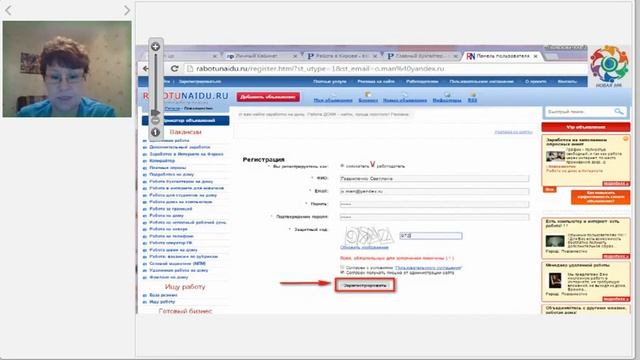Click the vertical zoom slider track

tap(156, 82)
